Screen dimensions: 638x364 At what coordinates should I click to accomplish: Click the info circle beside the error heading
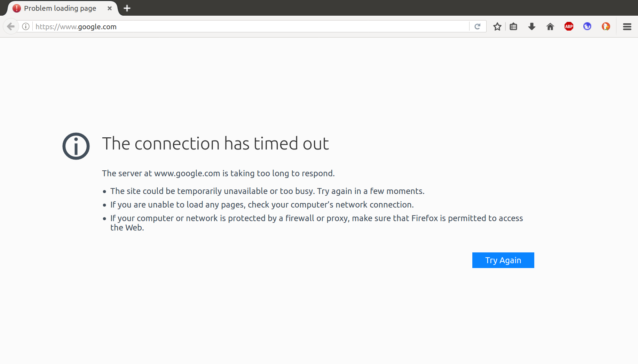[x=76, y=146]
